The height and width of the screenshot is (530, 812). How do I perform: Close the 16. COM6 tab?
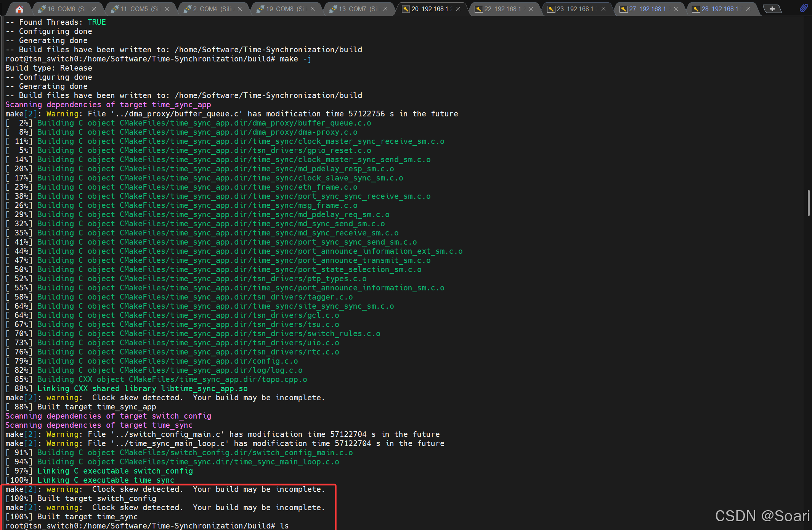click(x=94, y=9)
